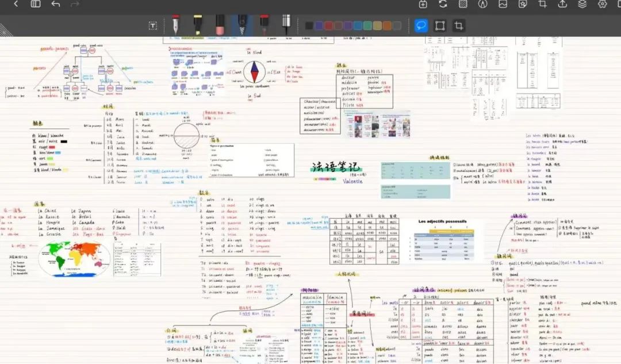Open the page sidebar panel

tap(36, 4)
